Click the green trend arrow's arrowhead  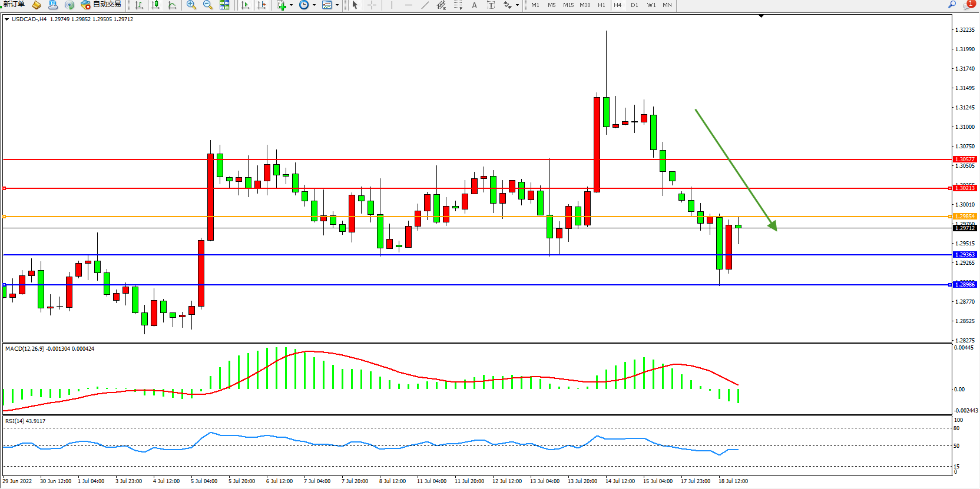(x=773, y=225)
